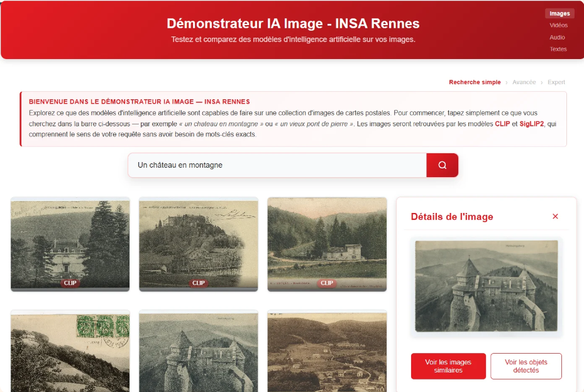Screen dimensions: 584x392
Task: Click the 'BIENVENUE DANS LE DÉMONSTRATEUR IA IMAGE' heading
Action: [x=140, y=102]
